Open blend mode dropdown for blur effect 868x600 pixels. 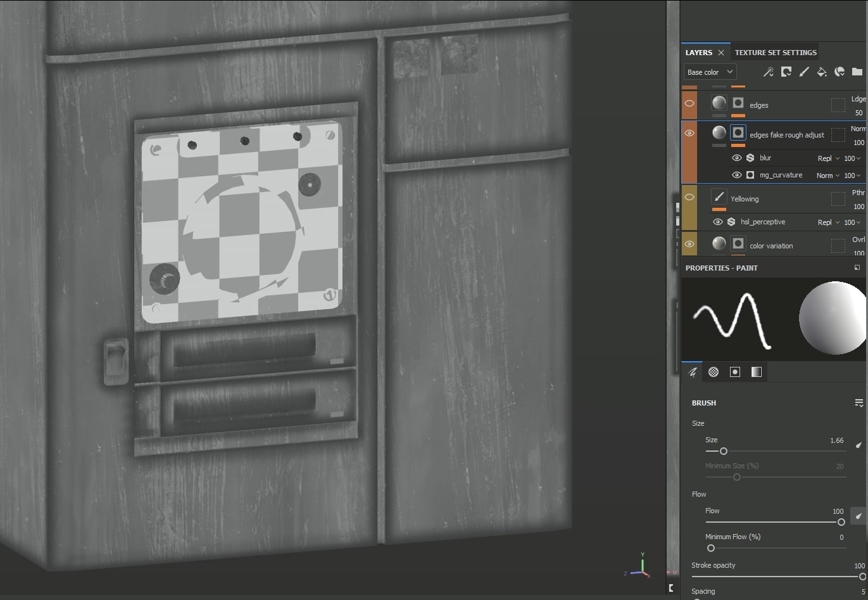pos(828,158)
